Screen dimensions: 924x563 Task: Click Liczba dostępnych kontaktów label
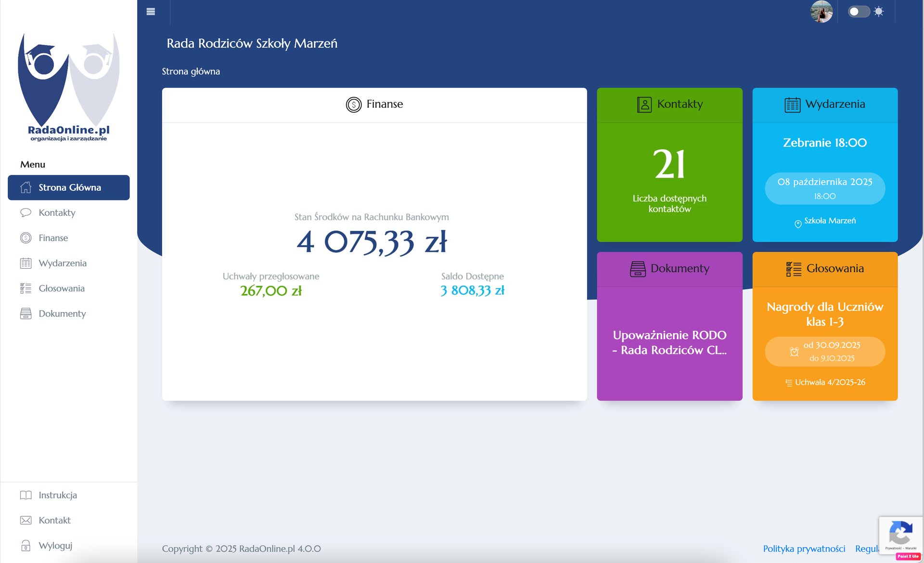669,203
